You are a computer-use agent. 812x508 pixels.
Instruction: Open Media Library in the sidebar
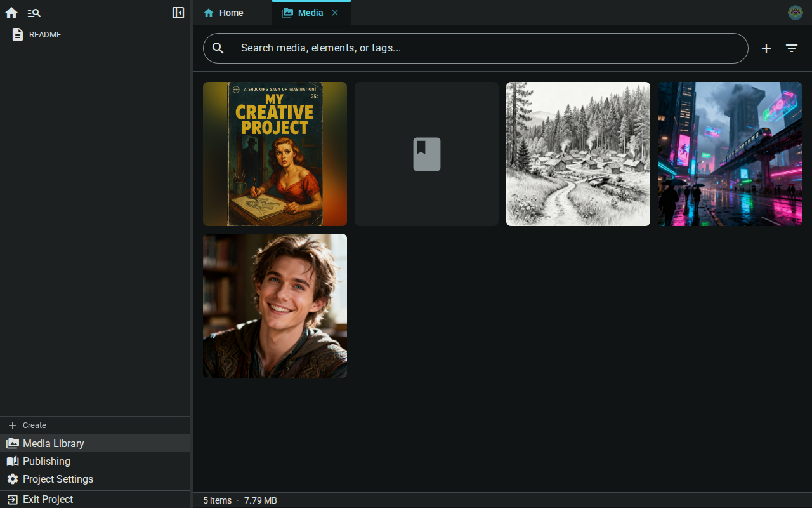click(95, 443)
